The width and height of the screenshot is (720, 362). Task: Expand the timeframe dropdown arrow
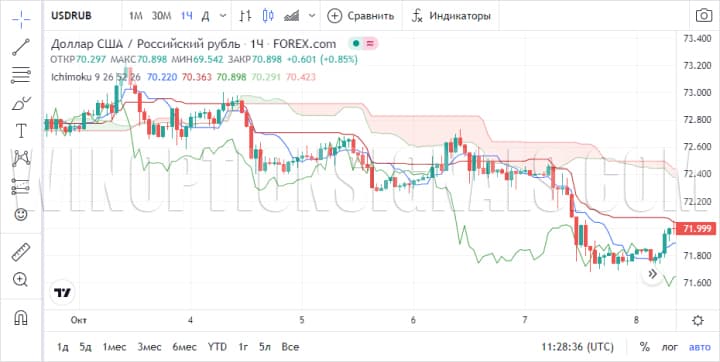(x=223, y=16)
